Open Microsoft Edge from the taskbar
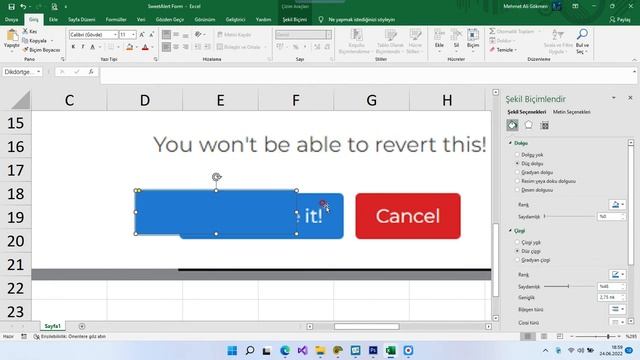The image size is (640, 360). coord(285,351)
